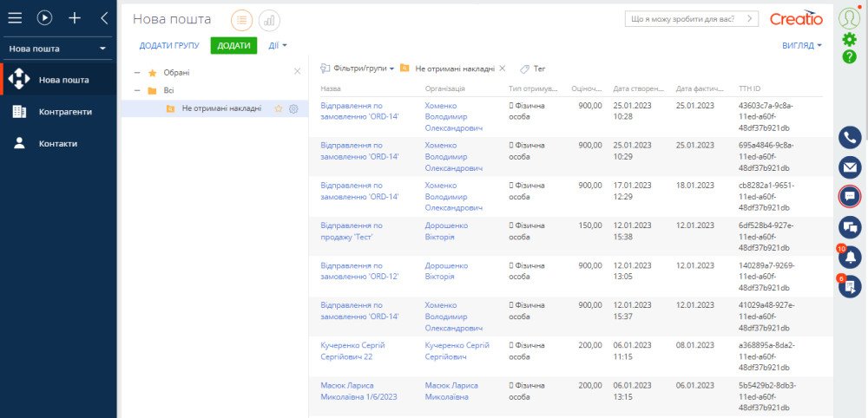This screenshot has width=868, height=418.
Task: Open the business process tasks icon
Action: point(850,286)
